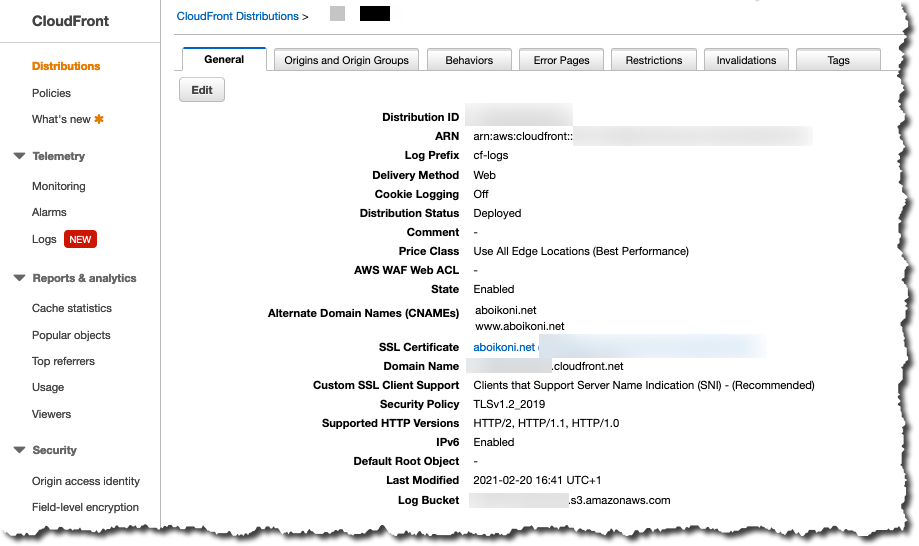Click the .s3.amazonaws.com log bucket value
This screenshot has width=919, height=546.
(x=620, y=500)
